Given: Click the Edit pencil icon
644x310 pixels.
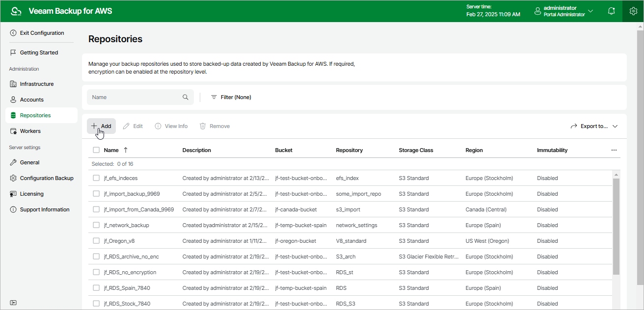Looking at the screenshot, I should 127,126.
